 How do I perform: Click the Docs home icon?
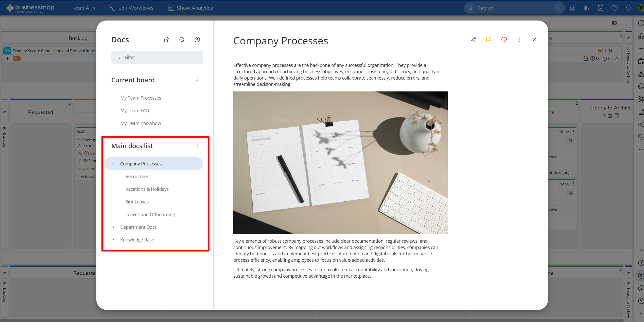167,40
